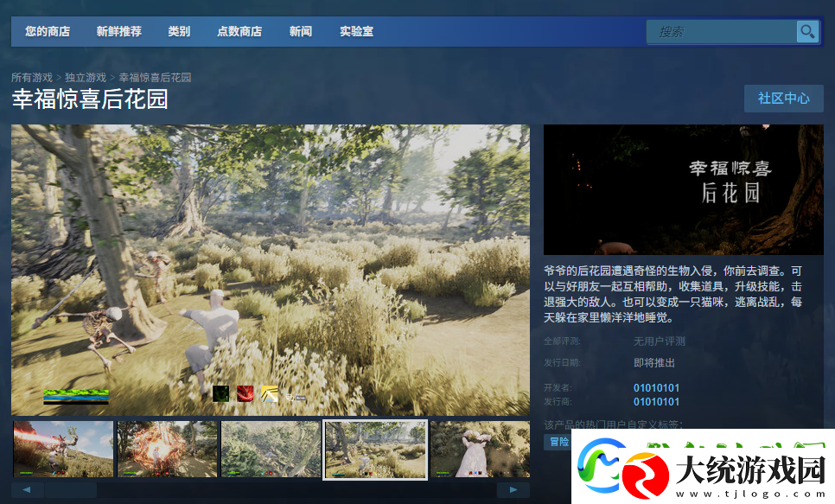
Task: Open publisher link 01010101 next to 发行商
Action: pos(657,402)
